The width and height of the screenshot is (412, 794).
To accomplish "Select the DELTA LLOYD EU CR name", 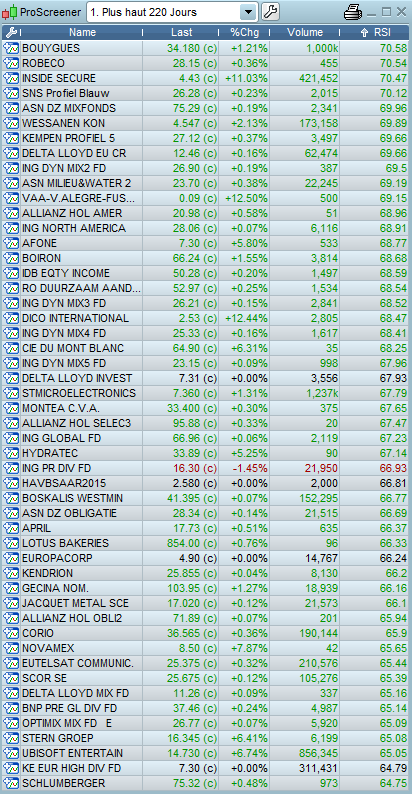I will tap(74, 153).
